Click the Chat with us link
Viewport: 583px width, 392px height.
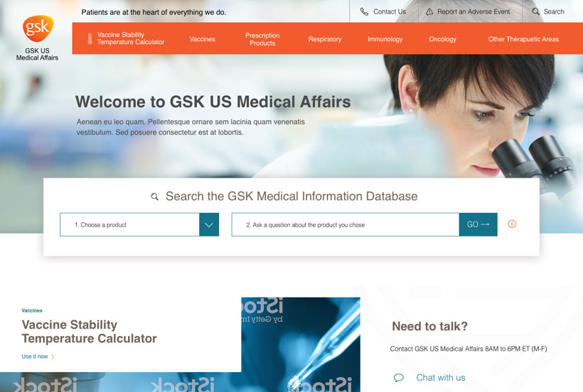click(x=441, y=378)
